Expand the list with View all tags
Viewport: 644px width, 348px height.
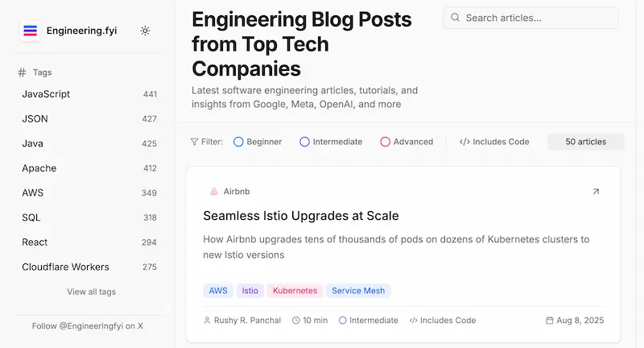[91, 292]
